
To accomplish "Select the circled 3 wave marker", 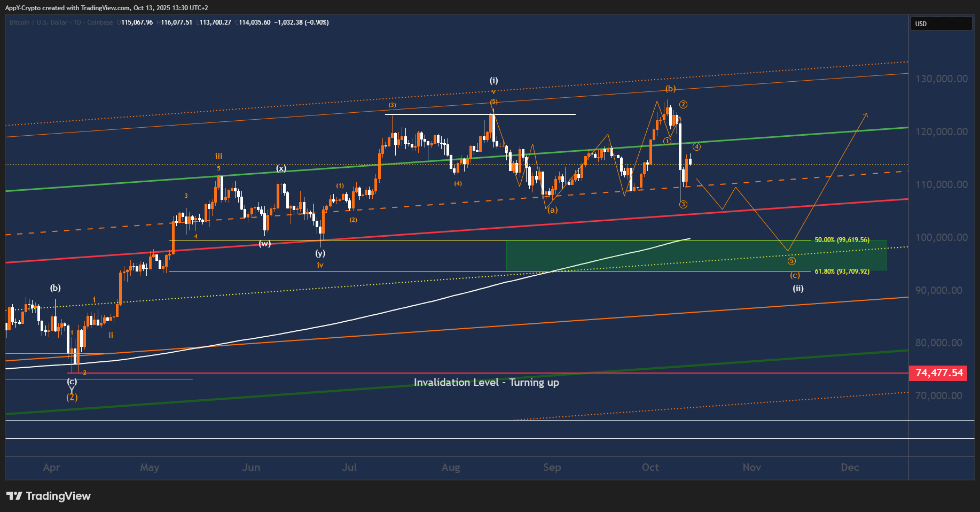I will click(x=683, y=204).
